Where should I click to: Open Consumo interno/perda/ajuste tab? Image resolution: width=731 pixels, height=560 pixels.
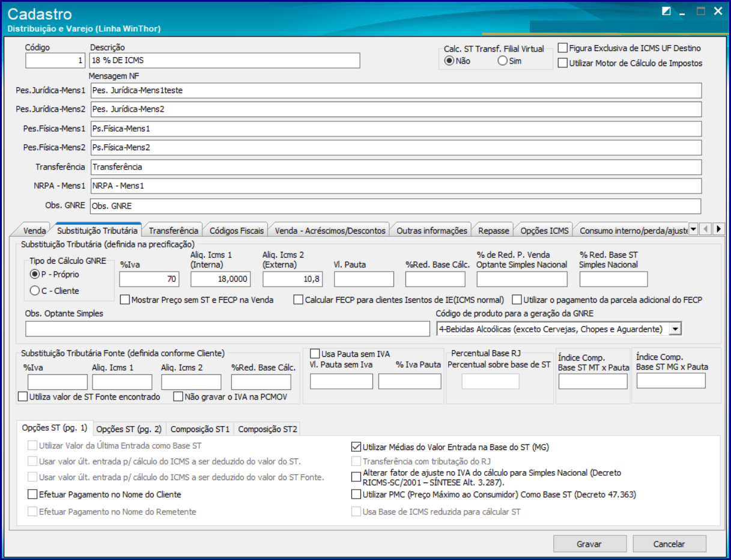point(631,230)
